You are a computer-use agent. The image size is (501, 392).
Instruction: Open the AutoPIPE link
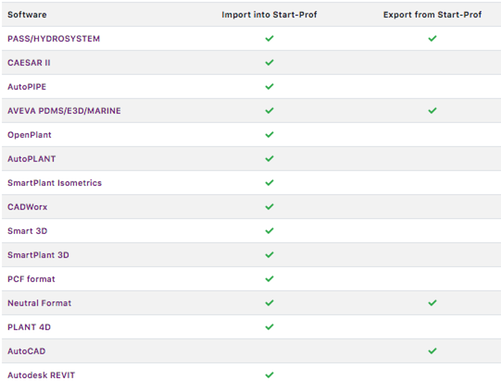(x=27, y=87)
